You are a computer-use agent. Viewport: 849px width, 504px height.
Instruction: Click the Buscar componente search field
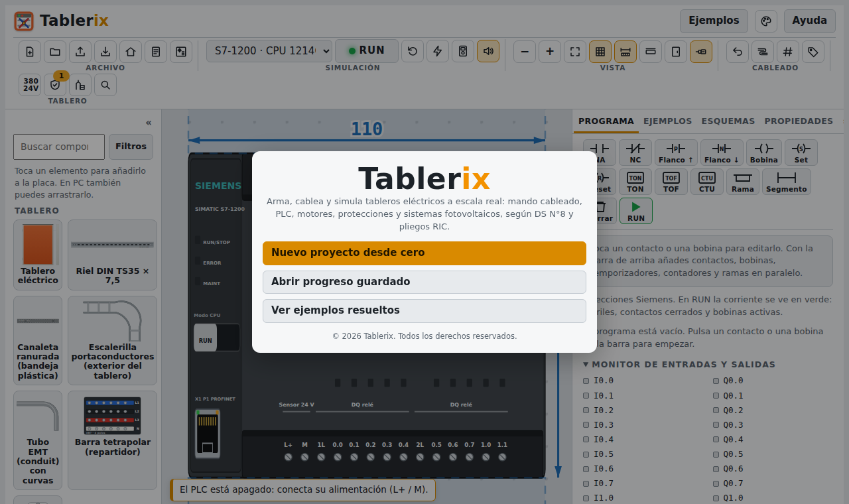59,147
